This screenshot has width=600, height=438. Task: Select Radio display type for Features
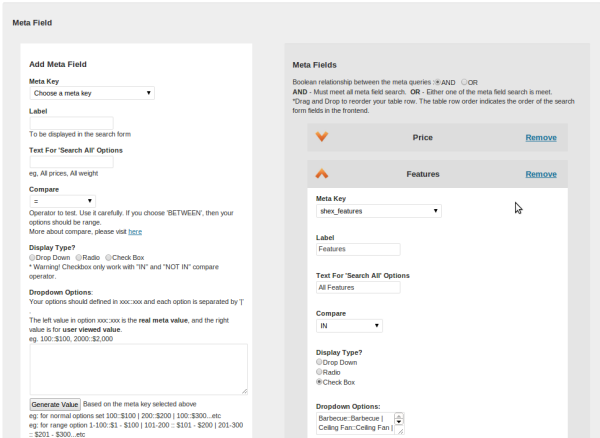(320, 371)
